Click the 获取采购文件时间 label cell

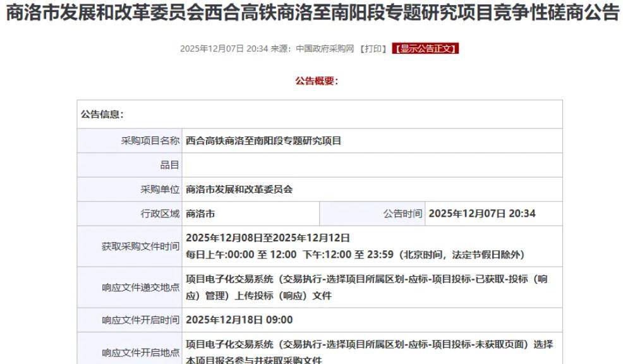click(x=140, y=246)
